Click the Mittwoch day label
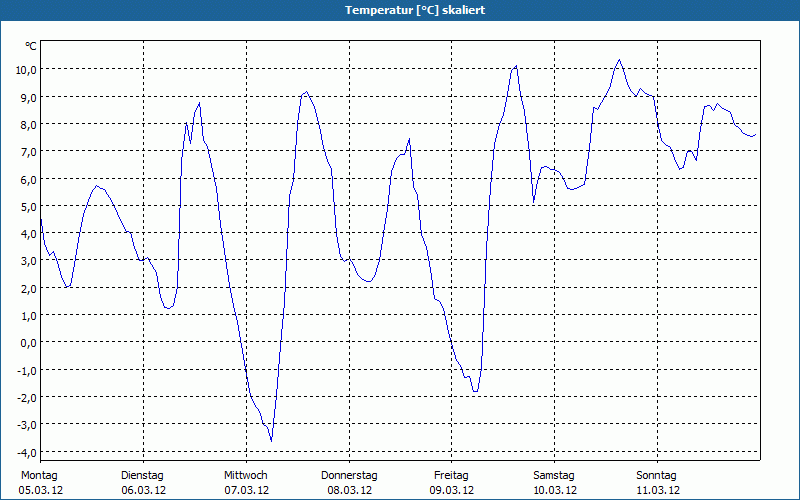The height and width of the screenshot is (500, 800). pyautogui.click(x=246, y=476)
